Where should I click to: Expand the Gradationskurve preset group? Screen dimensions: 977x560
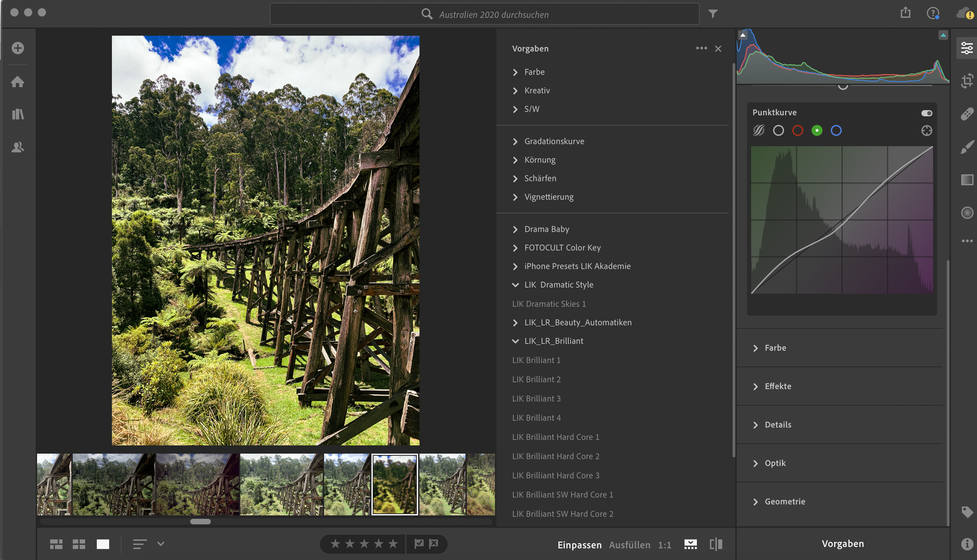(x=554, y=141)
